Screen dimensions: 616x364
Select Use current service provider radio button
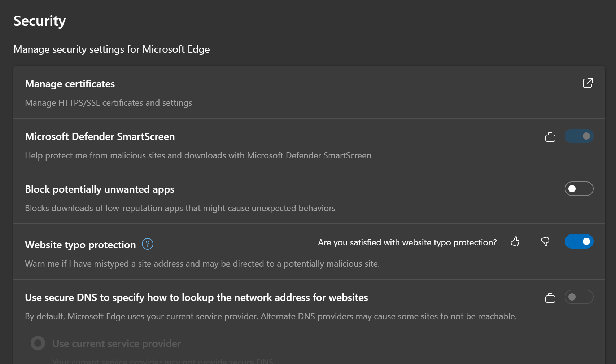click(38, 343)
